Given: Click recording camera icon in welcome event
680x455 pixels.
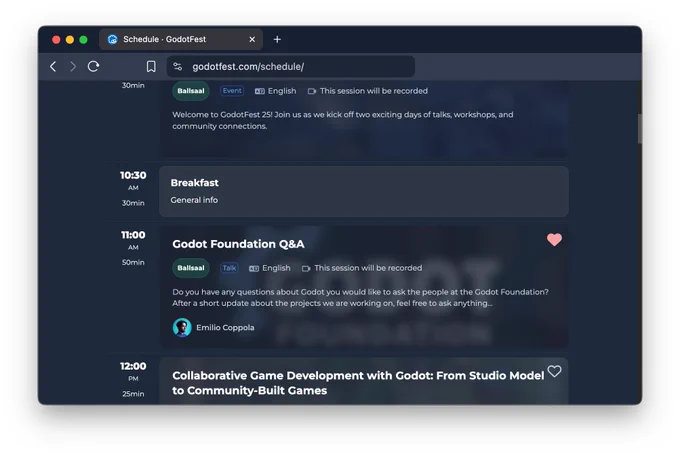Looking at the screenshot, I should [312, 91].
